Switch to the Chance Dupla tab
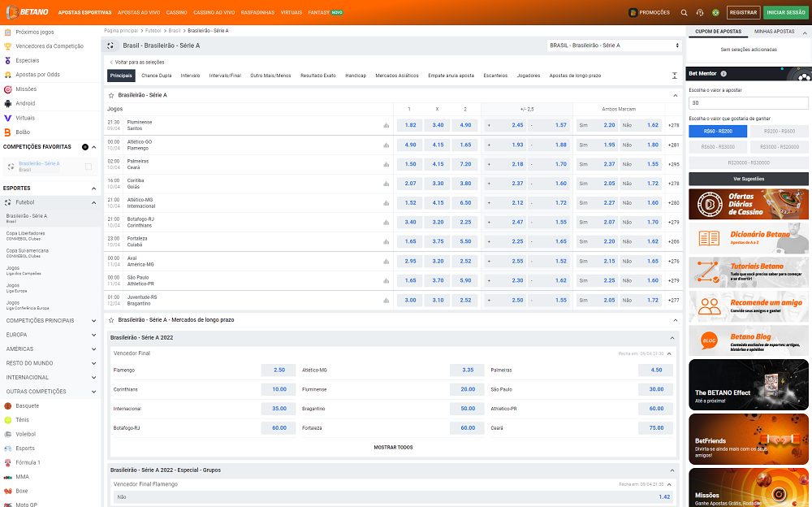 point(157,76)
